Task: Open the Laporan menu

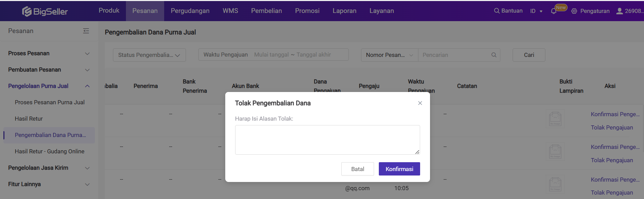Action: [x=344, y=11]
